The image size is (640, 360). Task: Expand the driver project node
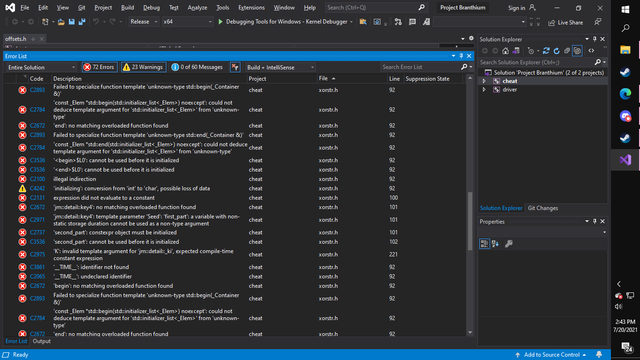(x=484, y=89)
